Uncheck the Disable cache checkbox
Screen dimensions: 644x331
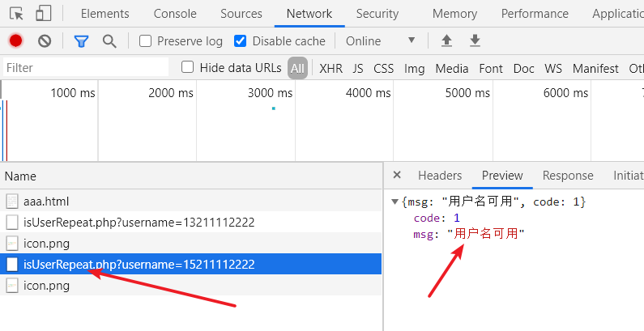(240, 41)
